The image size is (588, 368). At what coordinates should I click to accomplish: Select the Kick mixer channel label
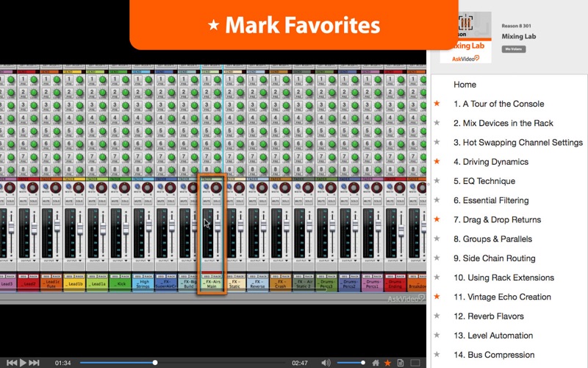tap(120, 284)
